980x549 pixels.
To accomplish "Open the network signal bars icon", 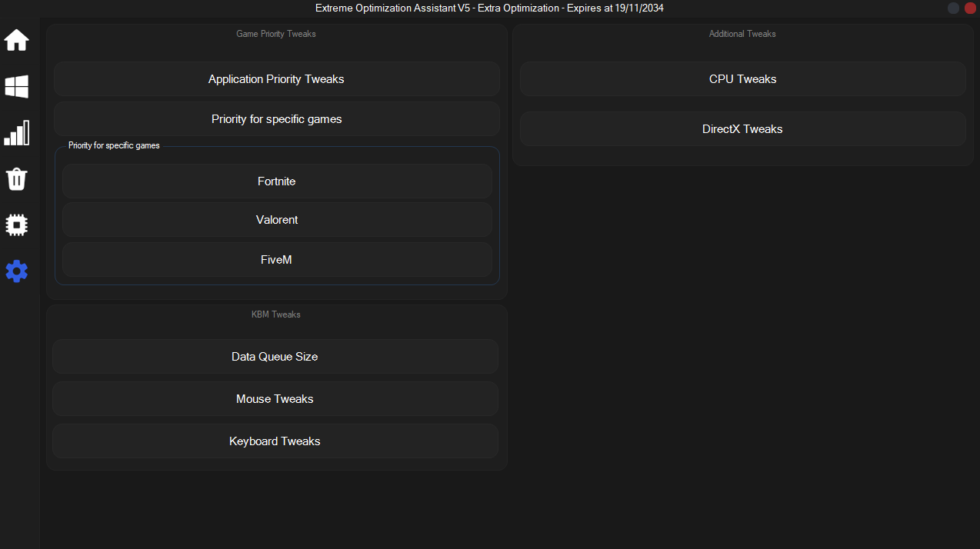I will tap(17, 133).
